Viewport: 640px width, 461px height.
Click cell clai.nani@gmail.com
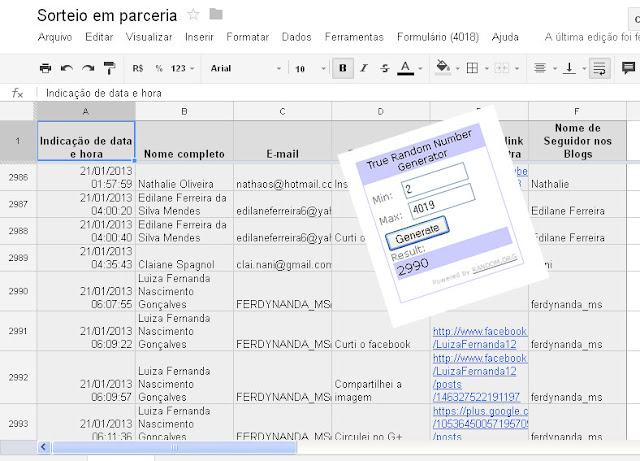click(x=282, y=258)
